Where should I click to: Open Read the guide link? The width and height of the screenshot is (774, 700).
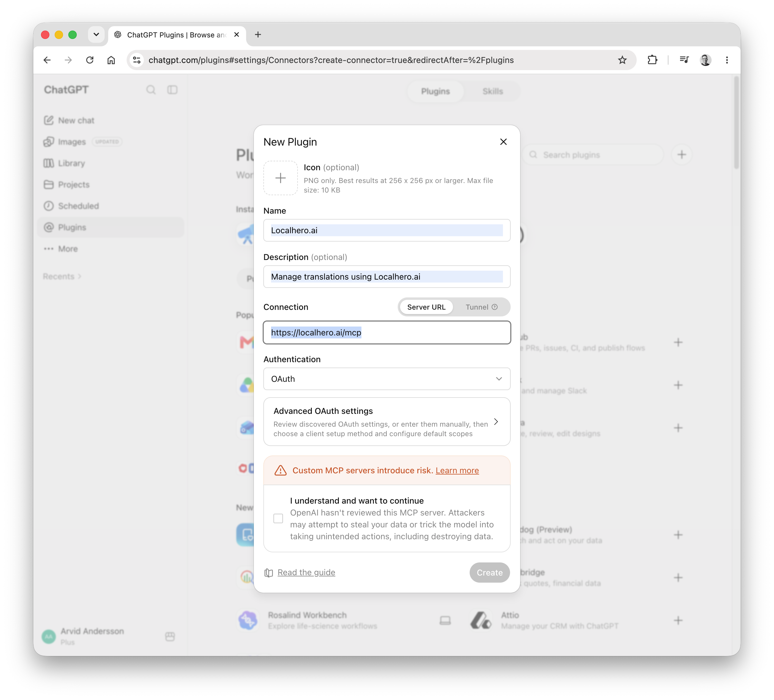[x=306, y=572]
